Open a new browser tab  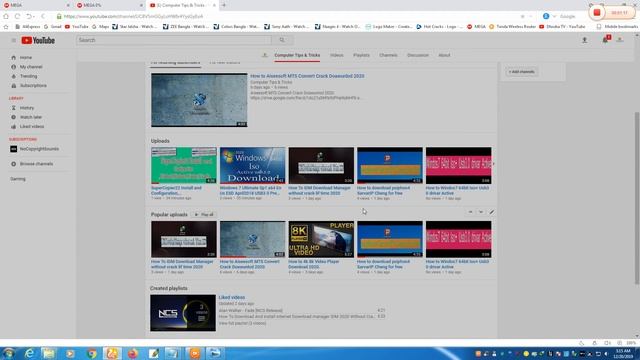[x=224, y=5]
